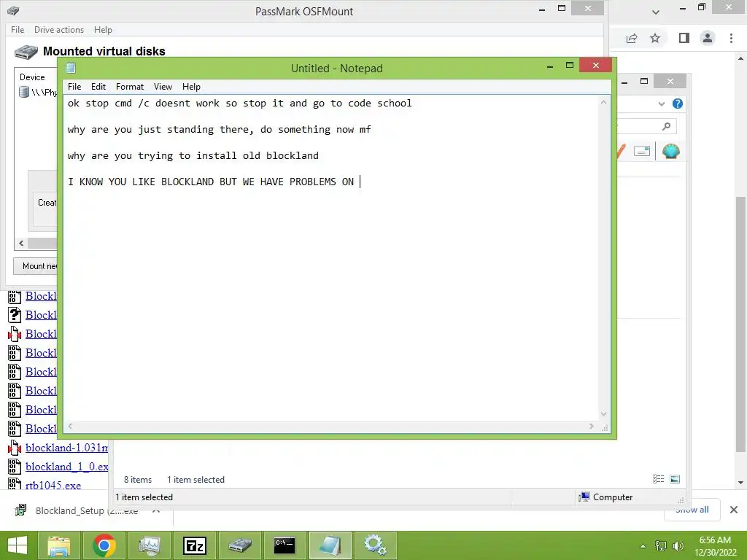Click the blockland_1_0.exe file type icon
Viewport: 747px width, 560px height.
[x=15, y=467]
